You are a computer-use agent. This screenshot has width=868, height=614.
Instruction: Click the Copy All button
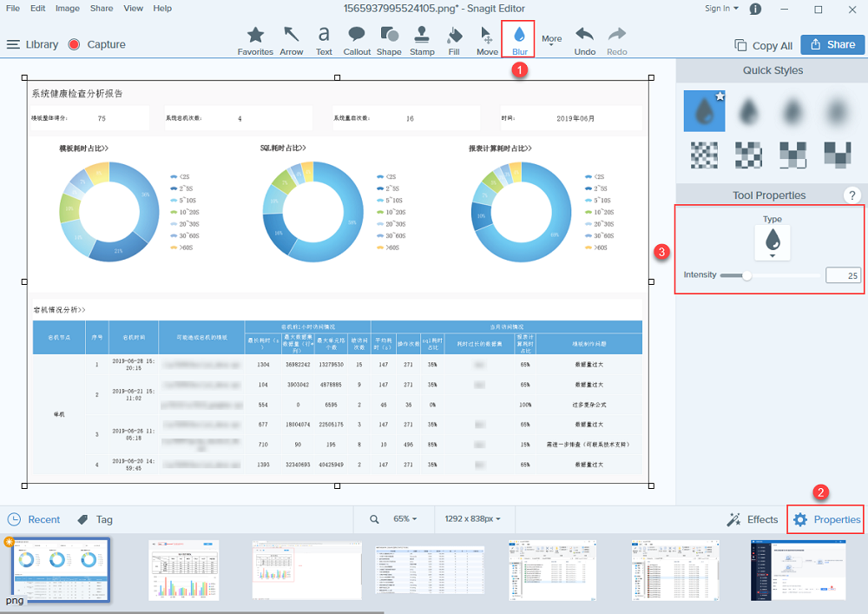coord(763,45)
